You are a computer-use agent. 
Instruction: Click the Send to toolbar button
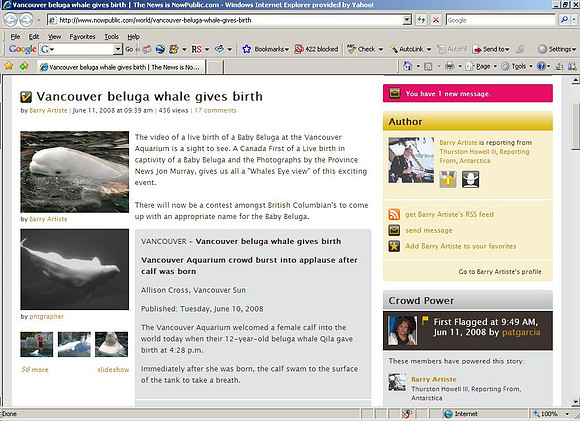click(x=491, y=49)
